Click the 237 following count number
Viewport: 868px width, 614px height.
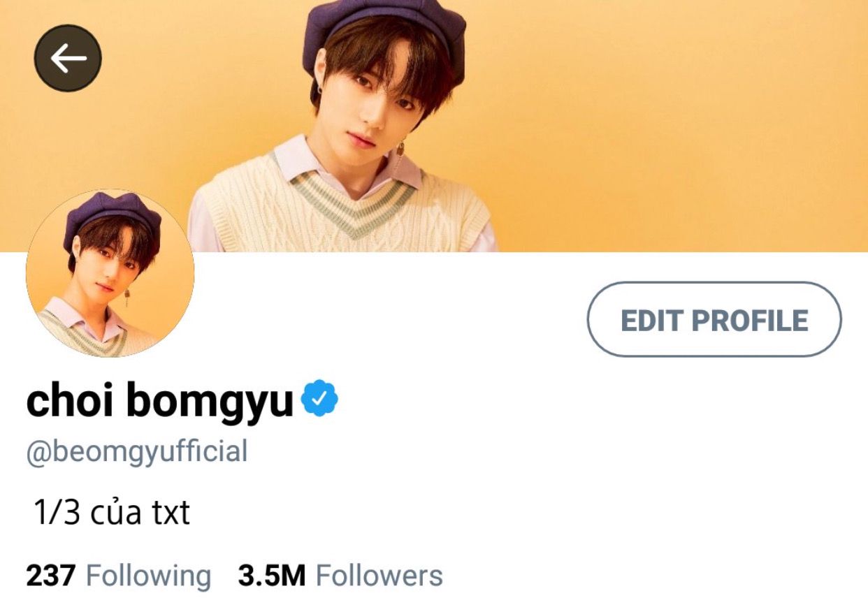pos(50,576)
